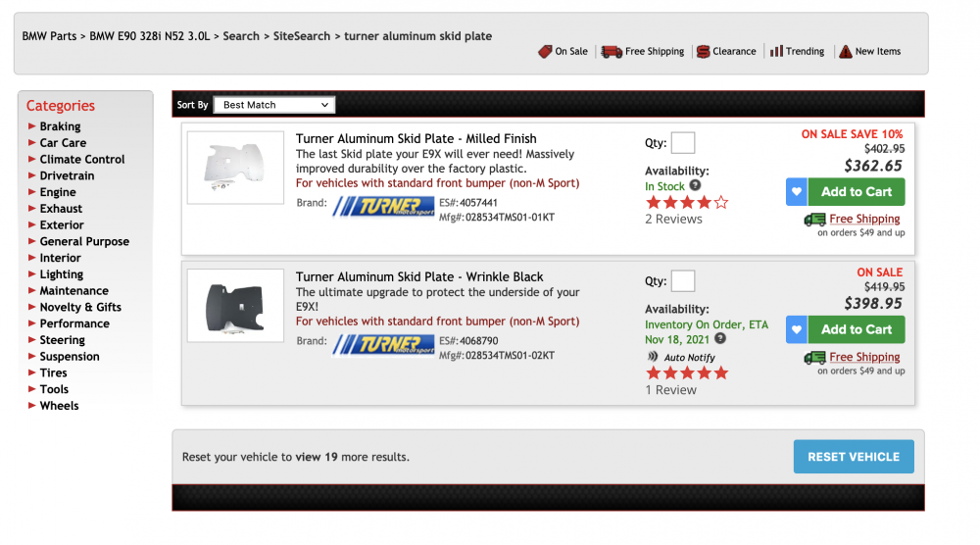
Task: Click the Milled Finish quantity field
Action: click(682, 143)
